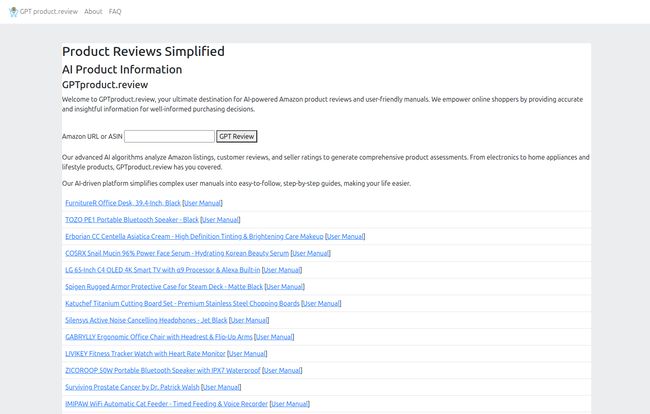This screenshot has height=414, width=650.
Task: Click the GPT Review button
Action: coord(237,136)
